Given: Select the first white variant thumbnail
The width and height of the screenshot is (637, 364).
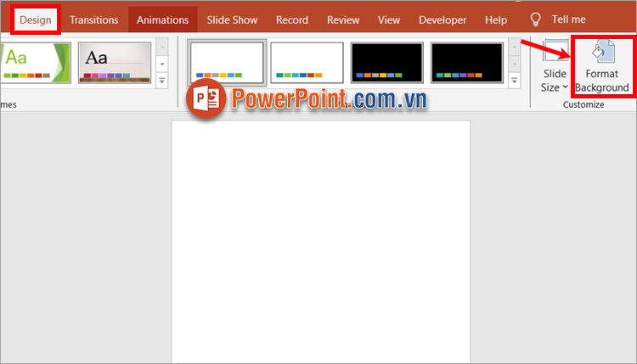Looking at the screenshot, I should [x=227, y=62].
